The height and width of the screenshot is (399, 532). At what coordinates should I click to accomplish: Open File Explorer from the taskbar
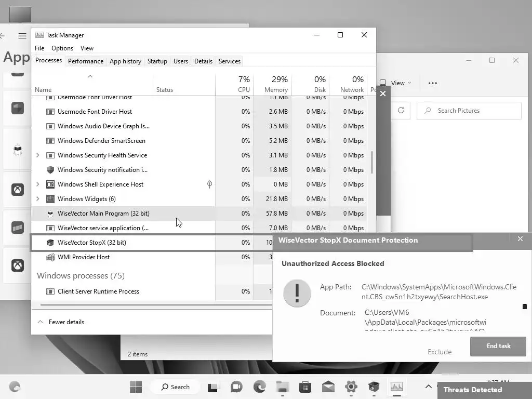[282, 387]
